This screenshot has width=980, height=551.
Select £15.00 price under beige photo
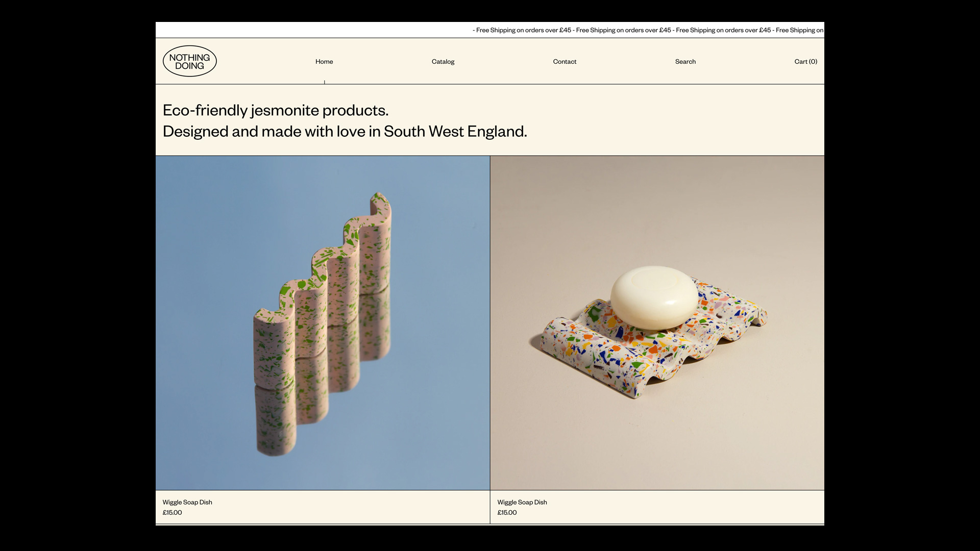507,513
